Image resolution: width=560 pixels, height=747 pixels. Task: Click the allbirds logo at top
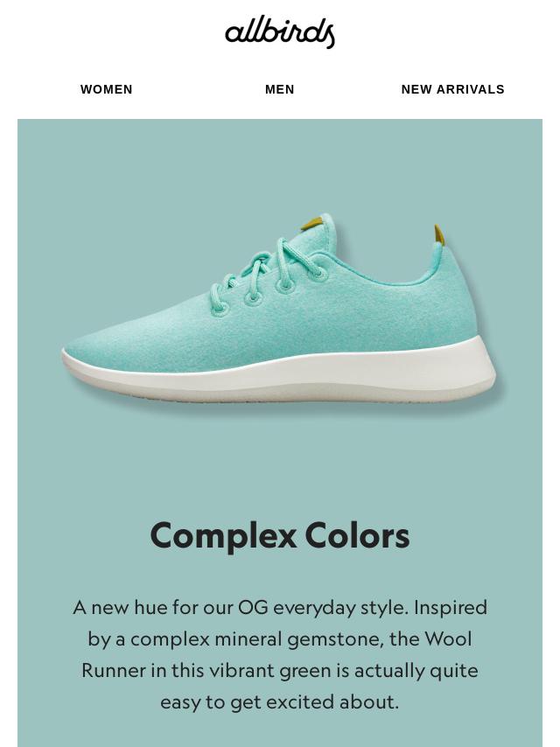pyautogui.click(x=280, y=32)
